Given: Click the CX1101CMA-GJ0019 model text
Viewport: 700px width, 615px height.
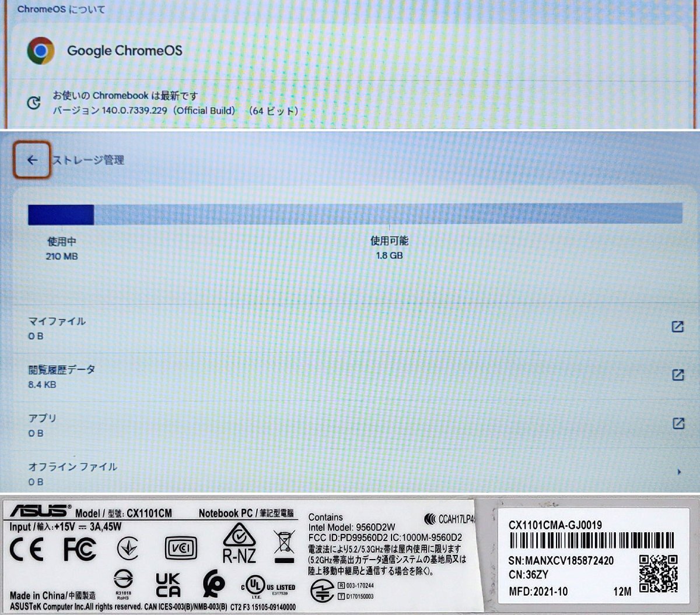Looking at the screenshot, I should point(555,524).
